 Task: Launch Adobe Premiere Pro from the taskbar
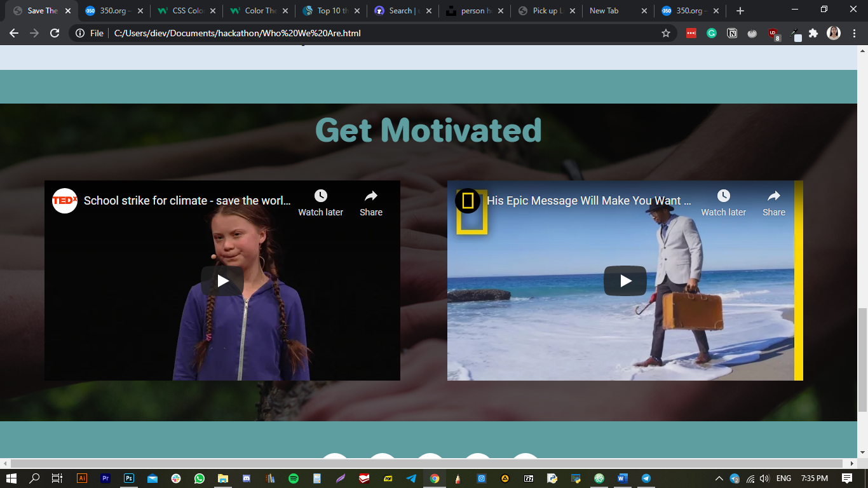(x=105, y=478)
